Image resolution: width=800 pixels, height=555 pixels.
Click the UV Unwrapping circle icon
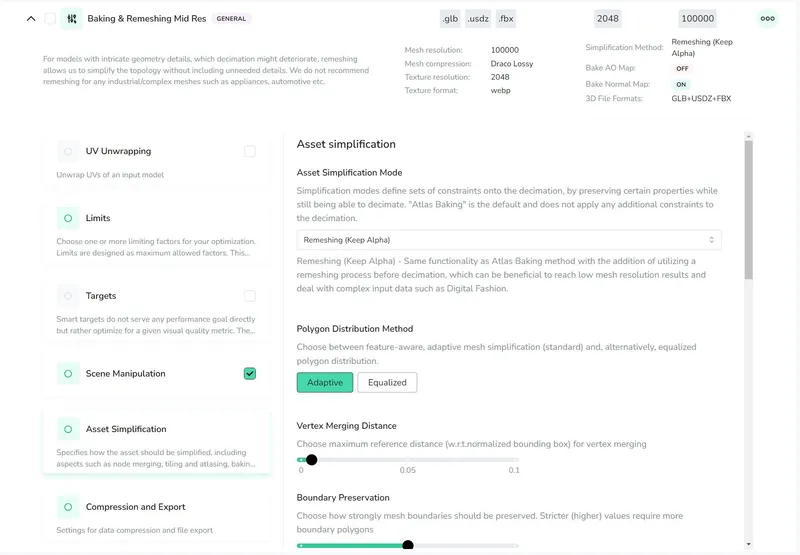pos(68,152)
